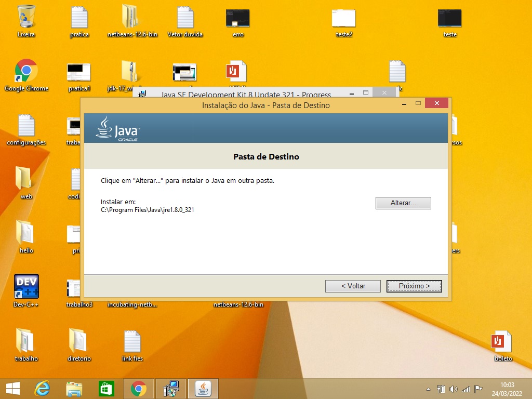Open the volume control in tray
Viewport: 532px width, 399px height.
pyautogui.click(x=453, y=389)
